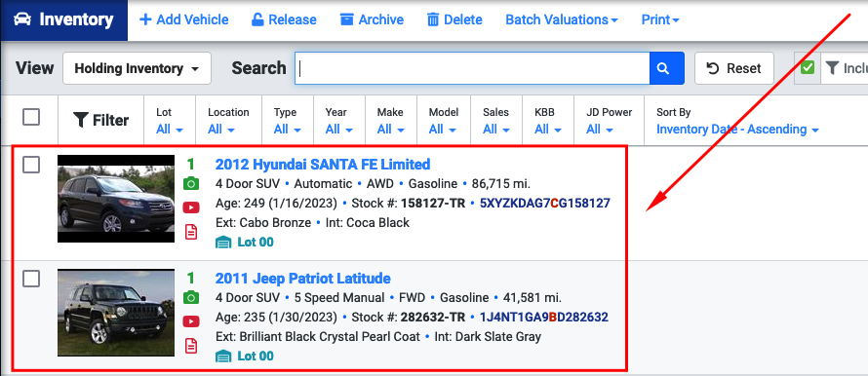
Task: Click Add Vehicle in toolbar
Action: coord(183,19)
